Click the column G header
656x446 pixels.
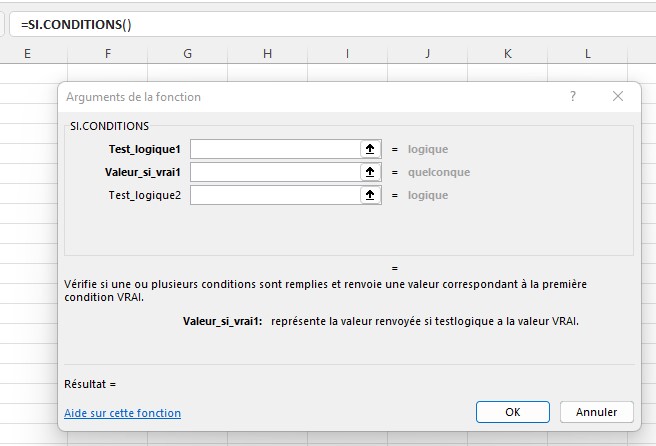click(x=187, y=53)
